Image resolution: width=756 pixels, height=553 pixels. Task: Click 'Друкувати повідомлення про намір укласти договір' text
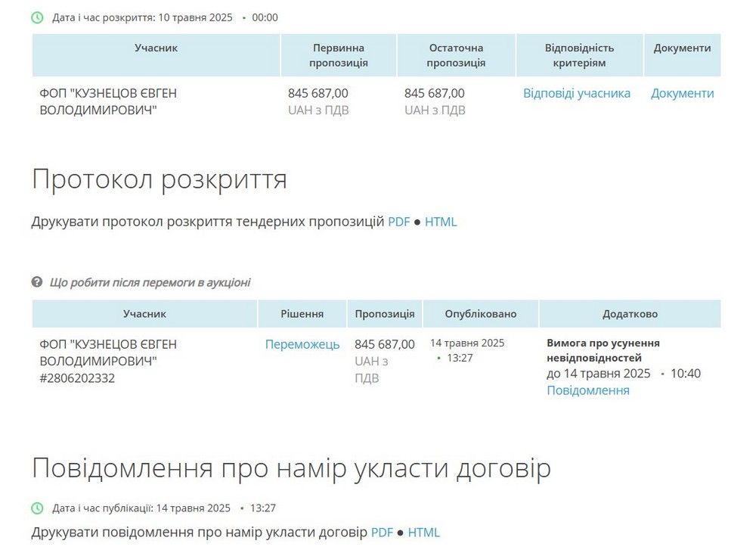click(199, 533)
